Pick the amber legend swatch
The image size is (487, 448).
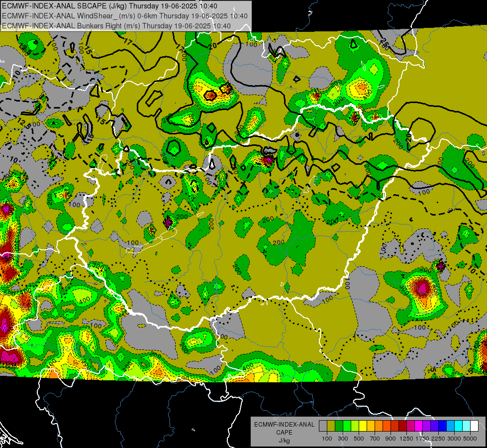(371, 426)
